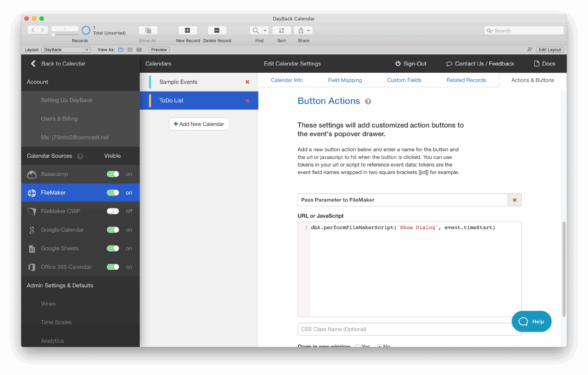Click the Google Sheets source icon
The image size is (588, 375).
[x=32, y=248]
